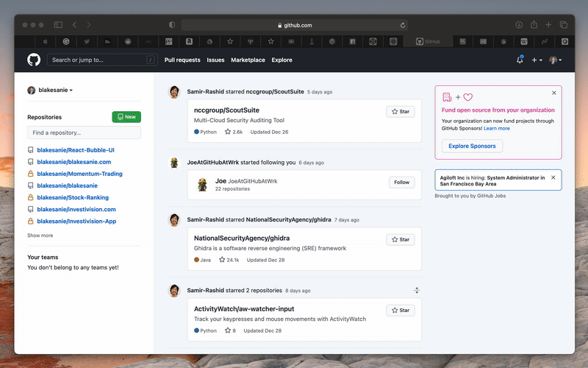Switch to the Behance pinned tab
The image size is (588, 368).
point(107,42)
